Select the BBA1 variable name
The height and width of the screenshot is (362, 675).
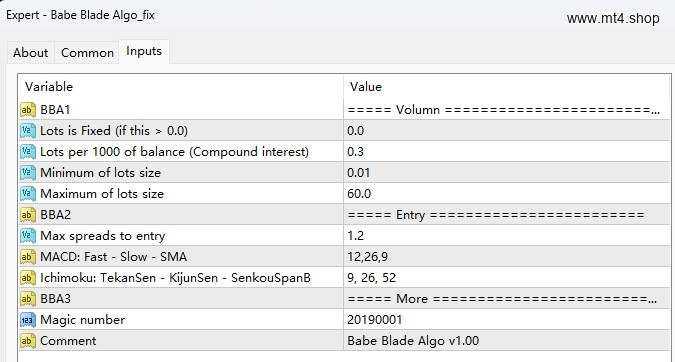click(55, 110)
